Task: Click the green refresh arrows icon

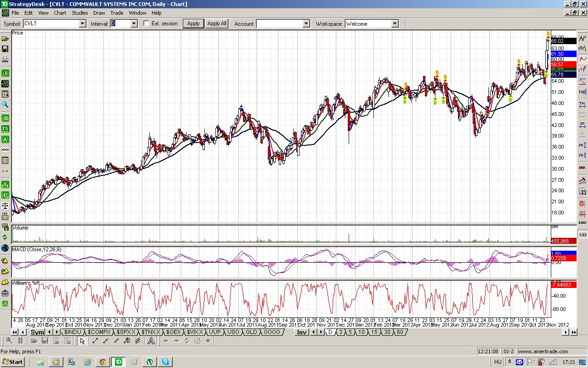Action: [x=5, y=237]
